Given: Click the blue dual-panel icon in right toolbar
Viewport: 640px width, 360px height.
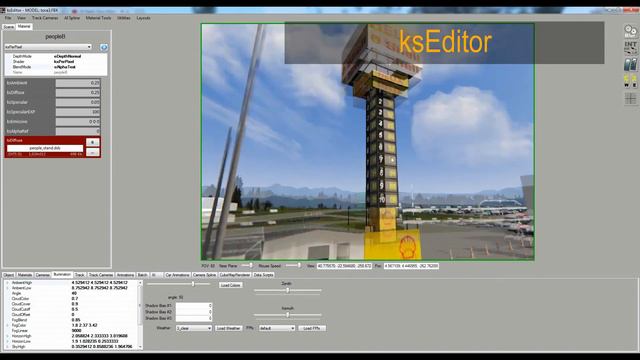Looking at the screenshot, I should point(630,64).
